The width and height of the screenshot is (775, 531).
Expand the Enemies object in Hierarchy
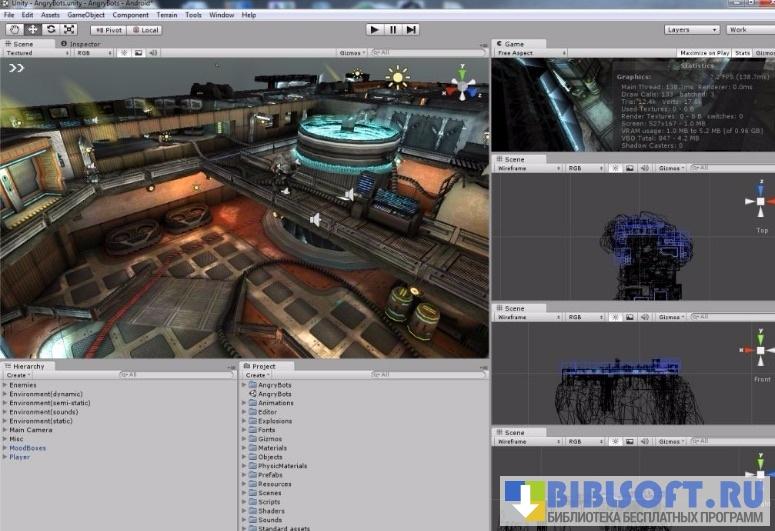pos(5,385)
